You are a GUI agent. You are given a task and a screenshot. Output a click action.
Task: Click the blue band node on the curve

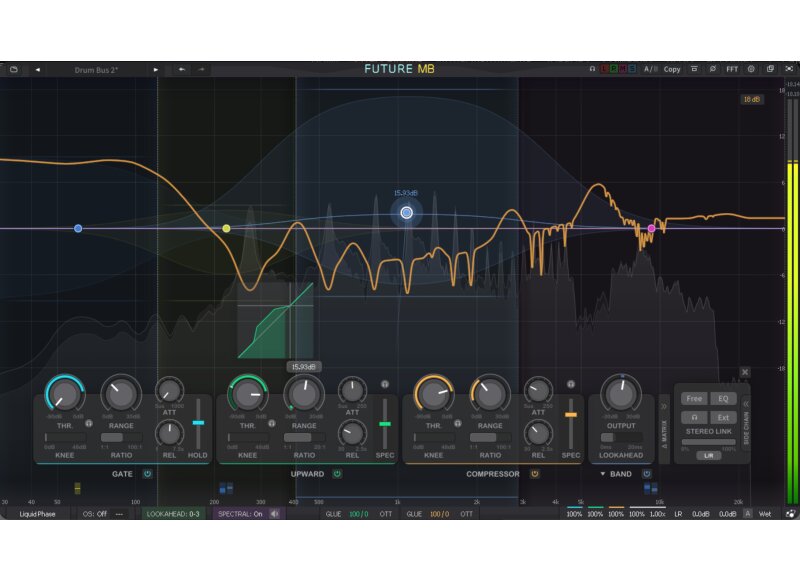[x=78, y=229]
